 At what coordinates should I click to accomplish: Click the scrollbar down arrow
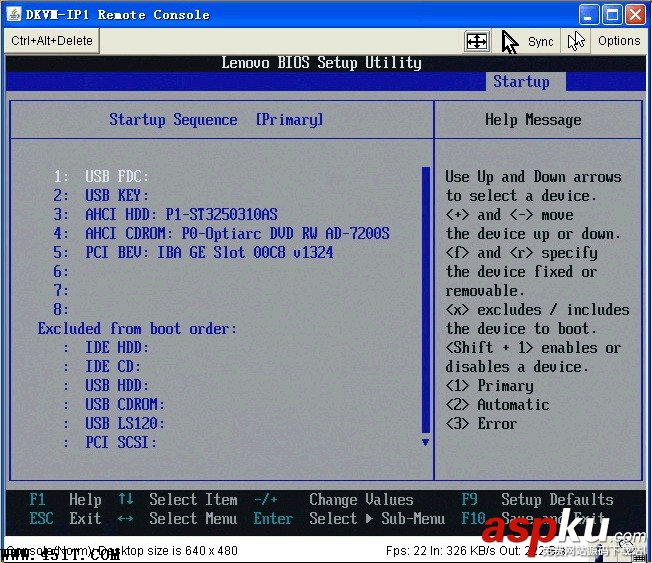coord(425,442)
